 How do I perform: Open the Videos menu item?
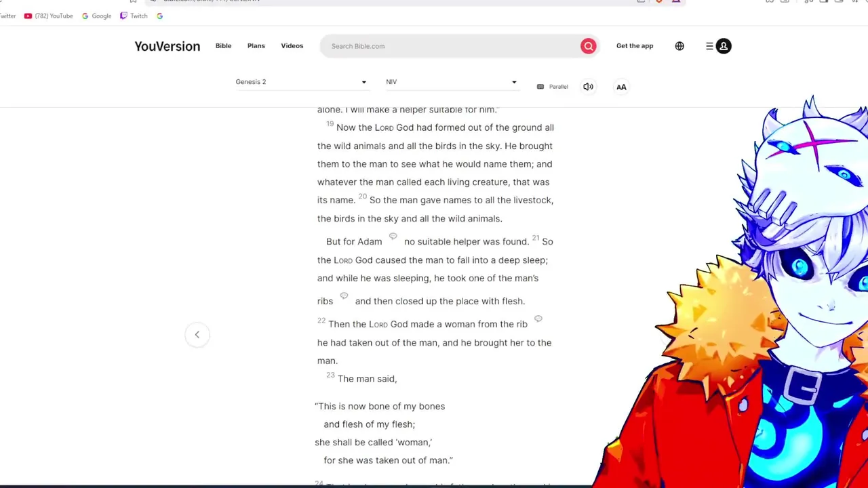click(292, 46)
